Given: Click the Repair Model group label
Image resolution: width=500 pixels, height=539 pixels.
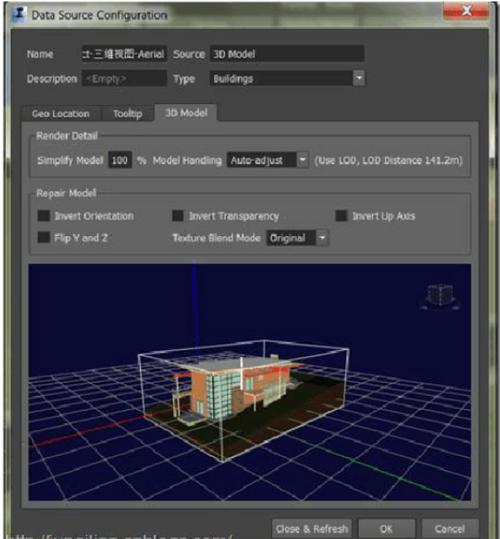Looking at the screenshot, I should click(66, 193).
